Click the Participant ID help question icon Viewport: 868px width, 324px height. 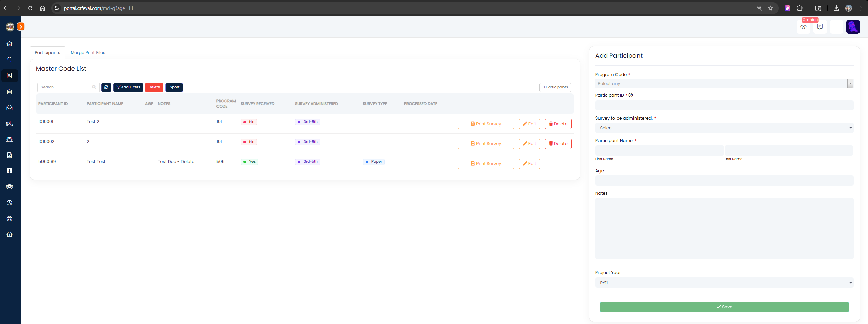631,95
